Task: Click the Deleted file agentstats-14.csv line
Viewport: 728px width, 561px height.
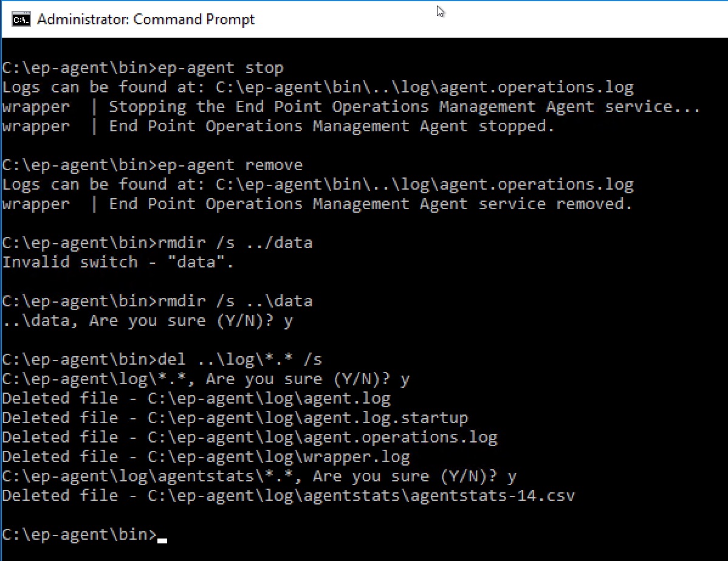Action: point(288,496)
